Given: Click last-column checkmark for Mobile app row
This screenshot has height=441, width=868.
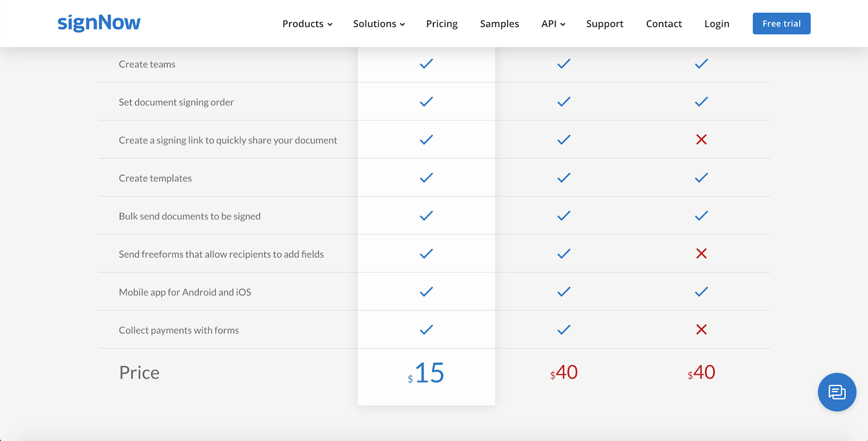Looking at the screenshot, I should pyautogui.click(x=701, y=292).
